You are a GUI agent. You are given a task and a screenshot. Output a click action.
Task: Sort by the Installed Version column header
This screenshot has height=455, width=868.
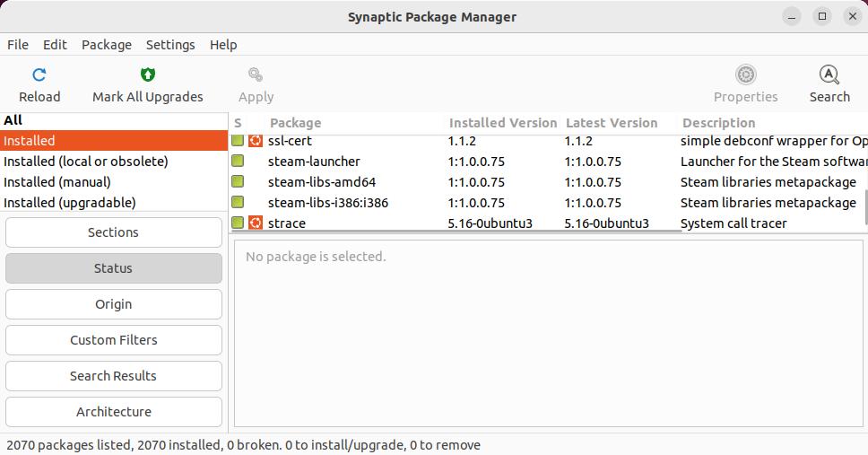503,123
